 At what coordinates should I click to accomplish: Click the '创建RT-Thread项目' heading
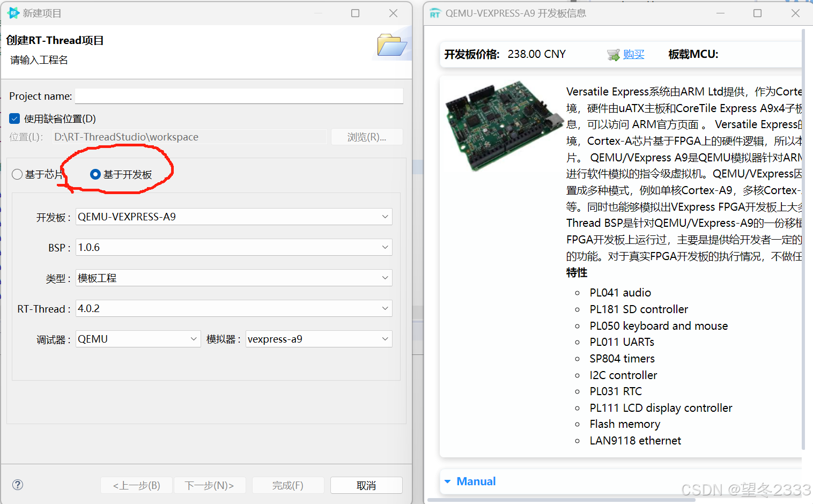tap(55, 40)
